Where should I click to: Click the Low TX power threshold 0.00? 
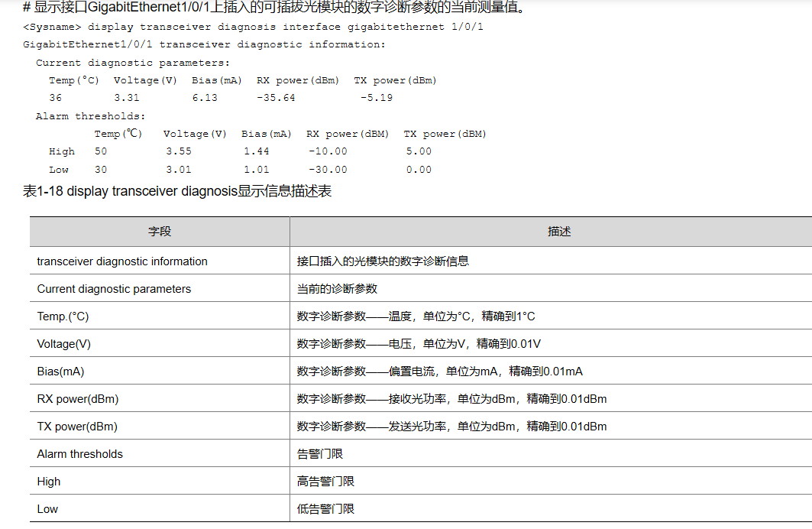pos(419,170)
